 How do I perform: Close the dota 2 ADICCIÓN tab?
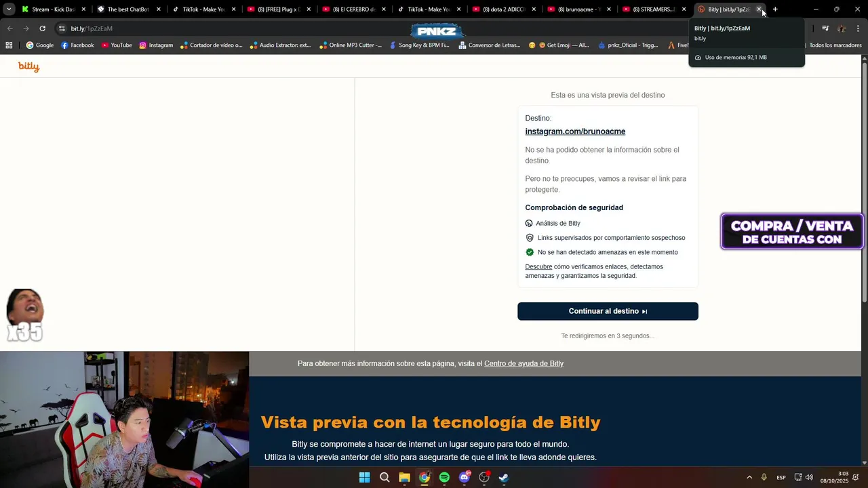point(534,9)
